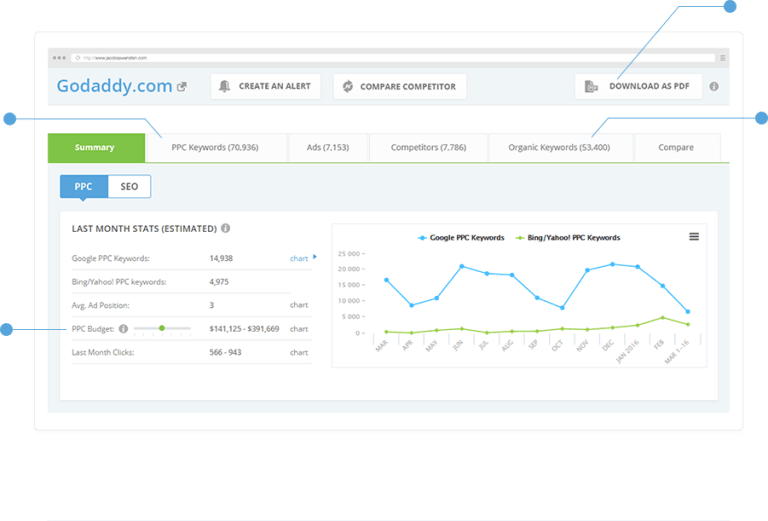Click the JAN 2016 axis label
Screen dimensions: 768x521
click(x=627, y=351)
